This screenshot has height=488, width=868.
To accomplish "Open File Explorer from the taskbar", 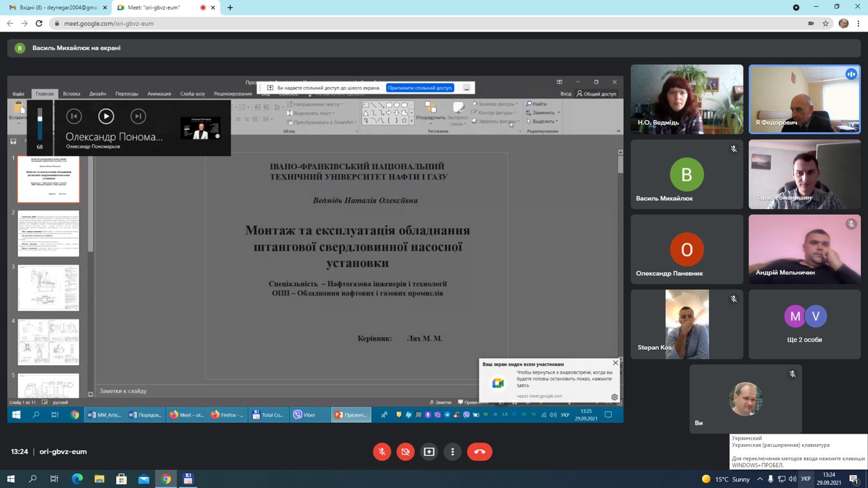I will (x=99, y=479).
